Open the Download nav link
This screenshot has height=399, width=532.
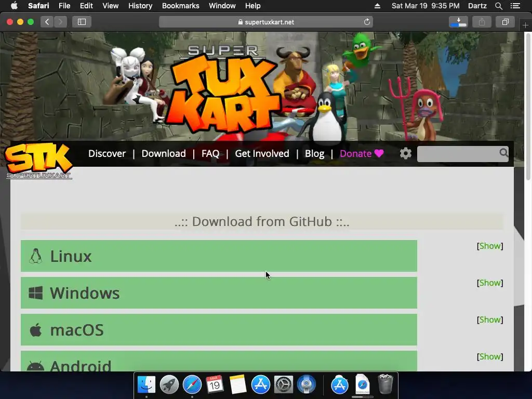[x=164, y=153]
